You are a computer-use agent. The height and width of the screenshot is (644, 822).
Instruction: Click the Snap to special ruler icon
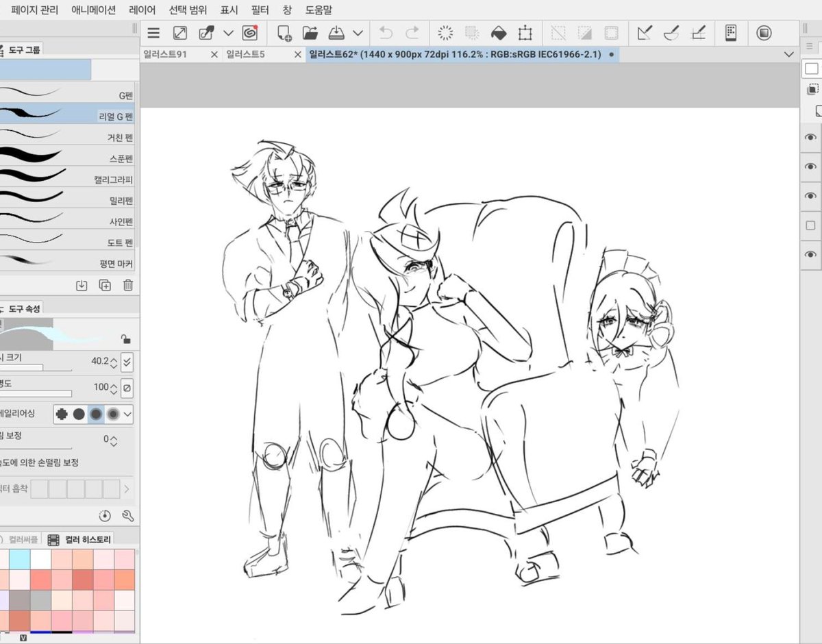click(671, 33)
